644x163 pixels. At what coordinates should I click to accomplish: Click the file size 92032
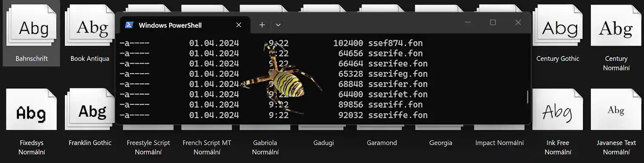[x=350, y=115]
